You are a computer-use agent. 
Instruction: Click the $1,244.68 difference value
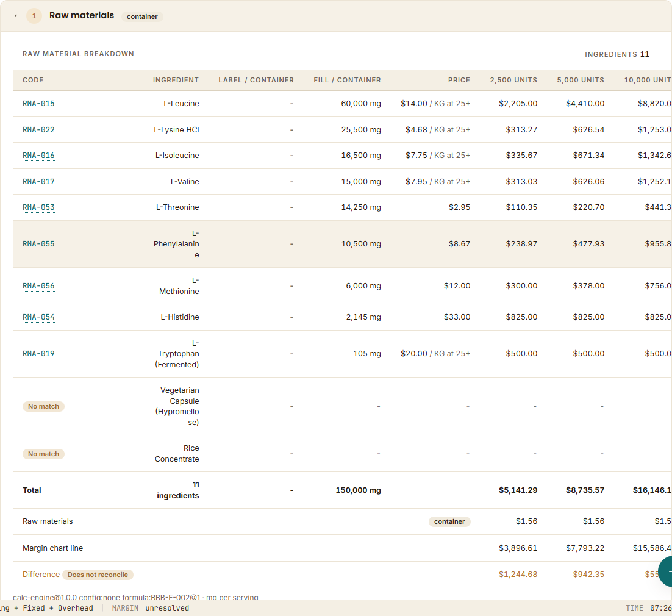pos(518,575)
